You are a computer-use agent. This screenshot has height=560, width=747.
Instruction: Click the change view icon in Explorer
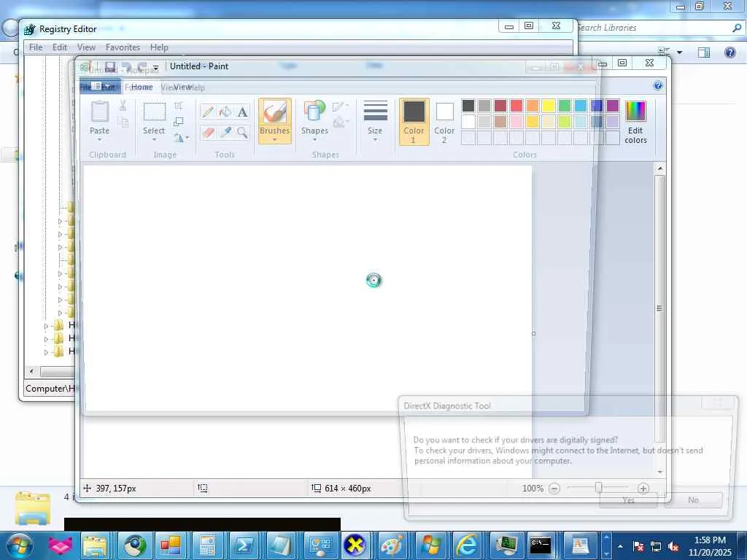click(x=664, y=52)
